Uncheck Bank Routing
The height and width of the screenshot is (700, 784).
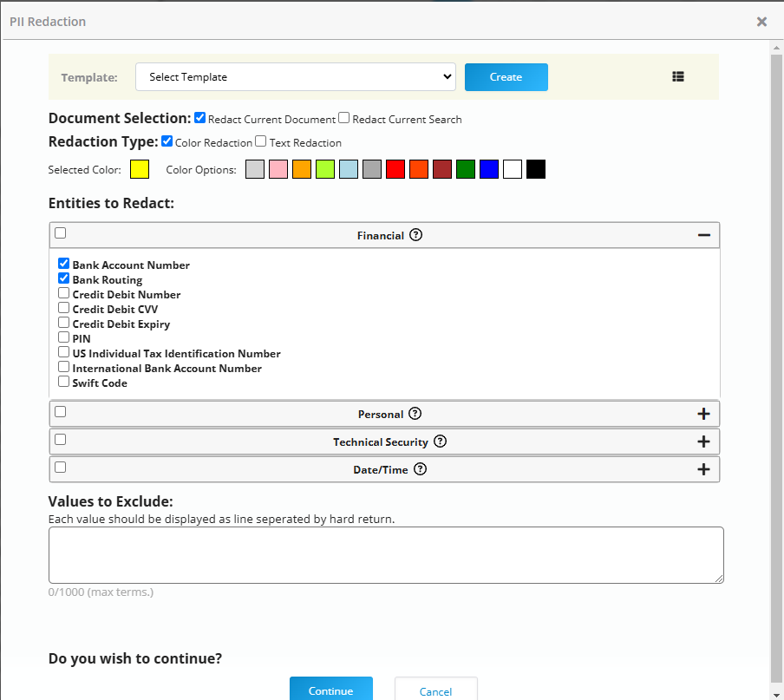[x=63, y=278]
